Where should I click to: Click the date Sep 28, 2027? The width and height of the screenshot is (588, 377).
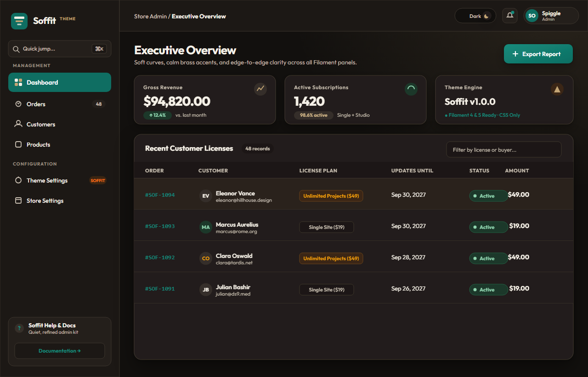coord(408,257)
